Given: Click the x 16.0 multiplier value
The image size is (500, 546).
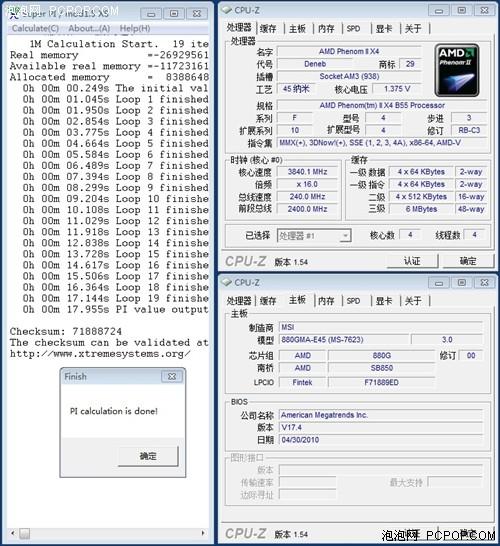Looking at the screenshot, I should click(x=307, y=184).
